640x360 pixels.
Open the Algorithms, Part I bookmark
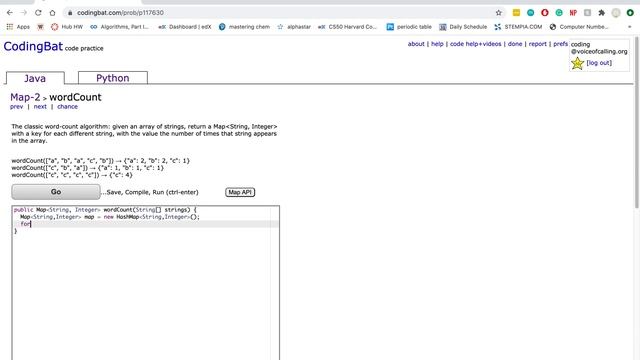[x=120, y=27]
